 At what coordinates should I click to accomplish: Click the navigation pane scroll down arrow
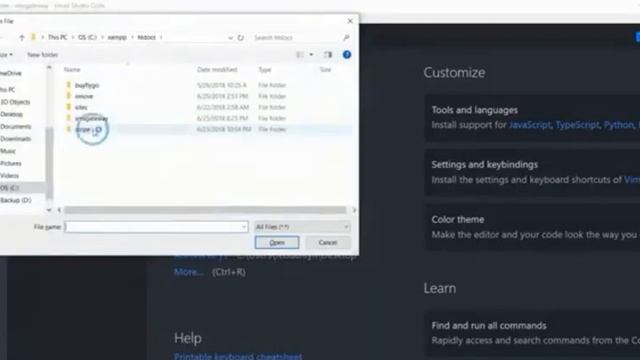pyautogui.click(x=49, y=210)
